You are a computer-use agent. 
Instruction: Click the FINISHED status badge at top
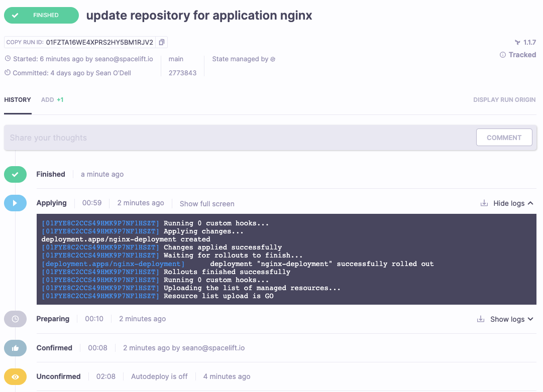pos(41,15)
